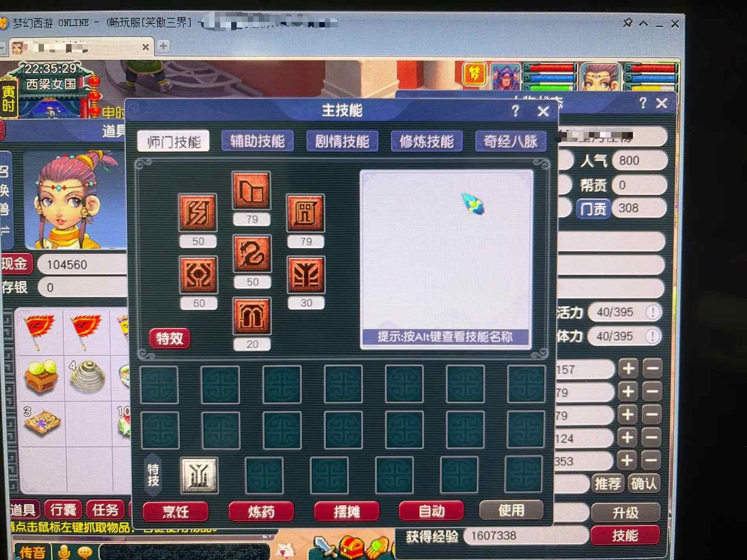Screen dimensions: 747x560
Task: Switch to the 剧情技能 tab
Action: click(342, 141)
